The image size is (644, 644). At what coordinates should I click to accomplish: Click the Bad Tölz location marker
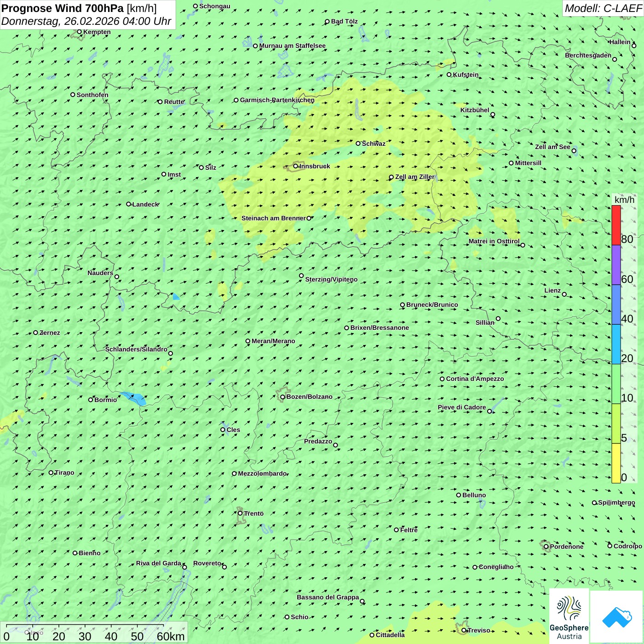pos(328,21)
